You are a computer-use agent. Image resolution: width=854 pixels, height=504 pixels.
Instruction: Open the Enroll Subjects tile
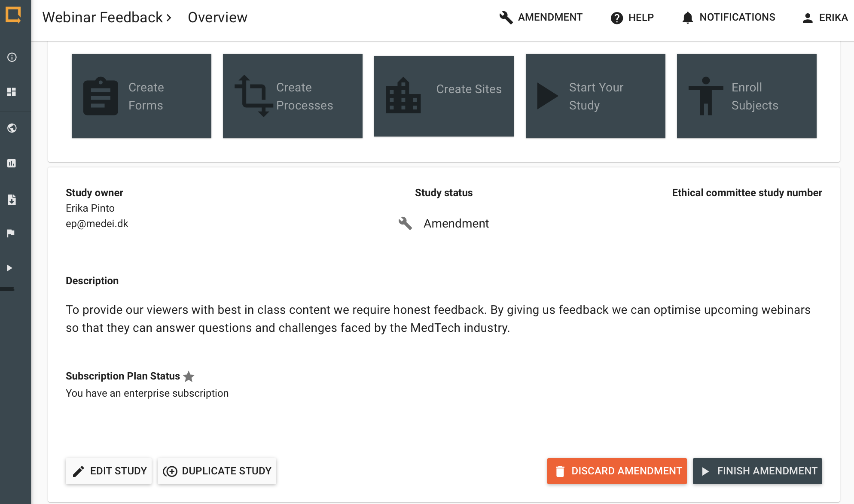point(747,96)
